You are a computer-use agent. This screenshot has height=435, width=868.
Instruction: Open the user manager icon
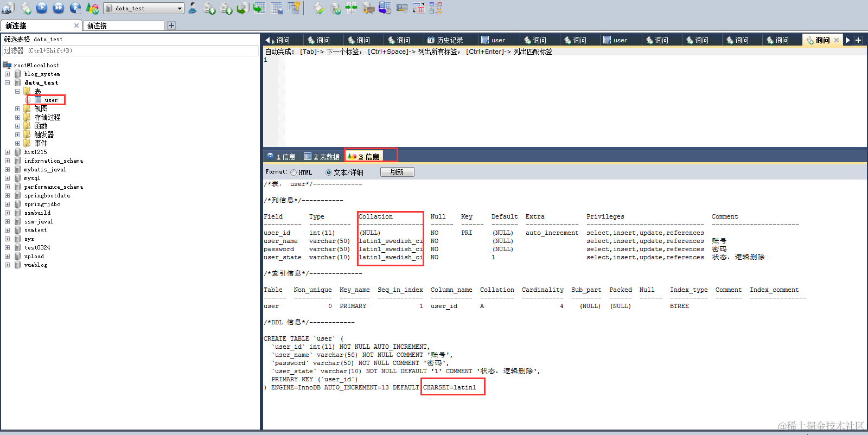[x=192, y=8]
